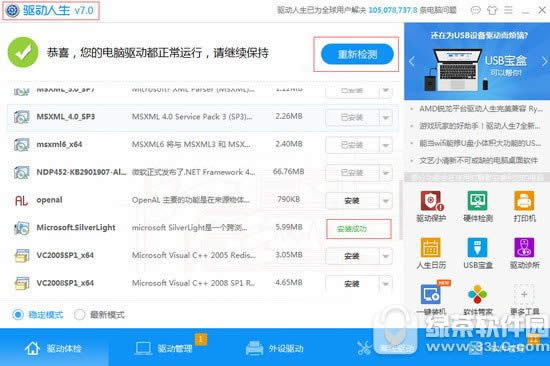Image resolution: width=550 pixels, height=366 pixels.
Task: Expand dropdown arrow for MSXML_4.0_SP3 row
Action: tap(385, 118)
